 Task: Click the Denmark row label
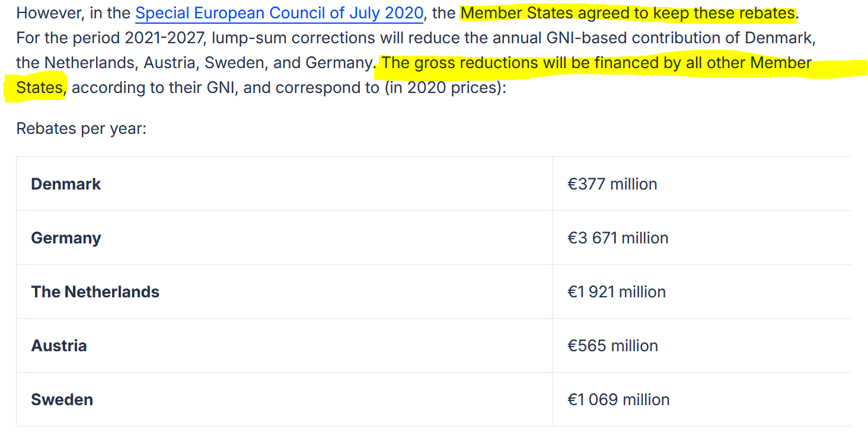click(x=66, y=184)
